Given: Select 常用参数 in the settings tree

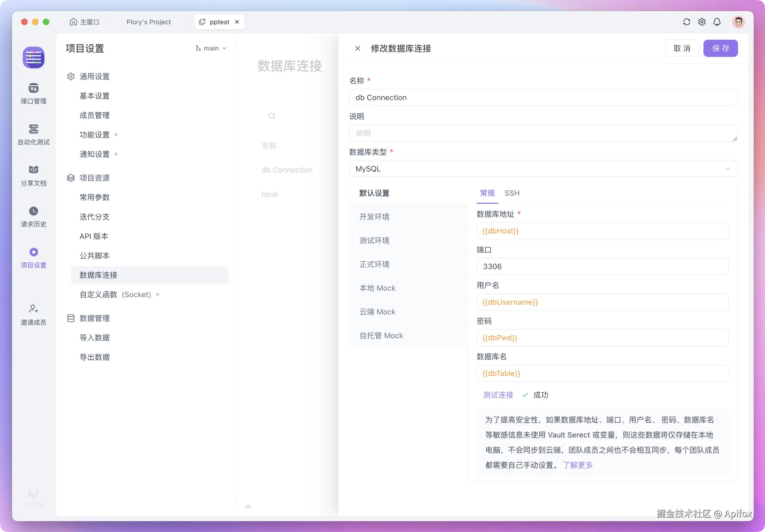Looking at the screenshot, I should [94, 197].
